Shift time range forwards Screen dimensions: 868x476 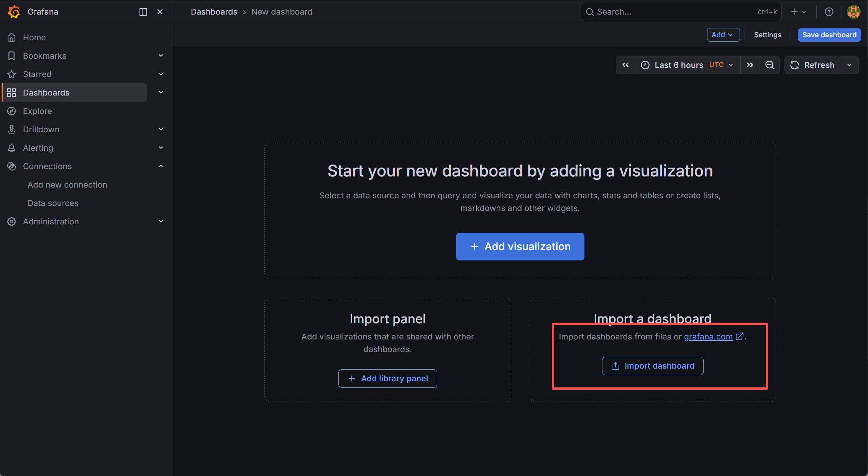[750, 65]
